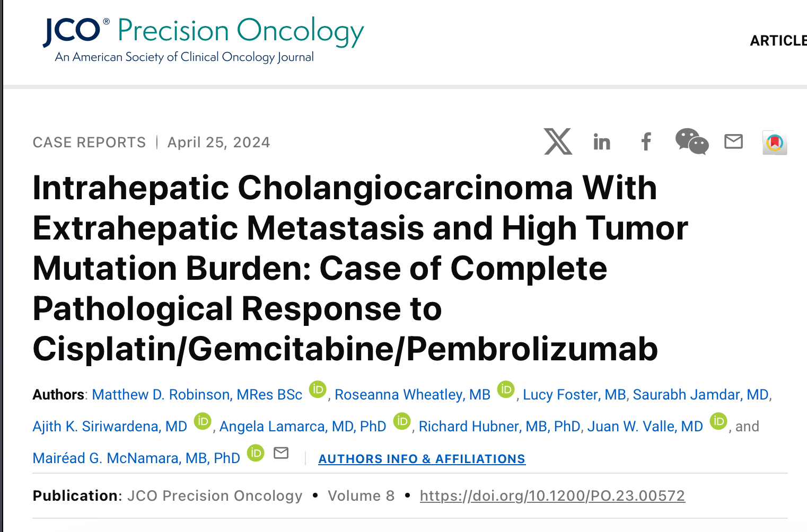Open the ARTICLE menu item
Viewport: 807px width, 532px height.
pos(778,41)
